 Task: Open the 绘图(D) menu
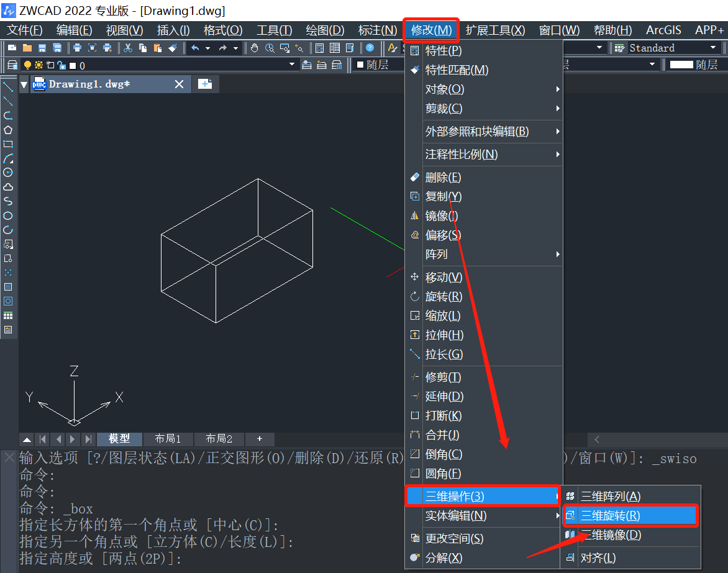point(325,30)
